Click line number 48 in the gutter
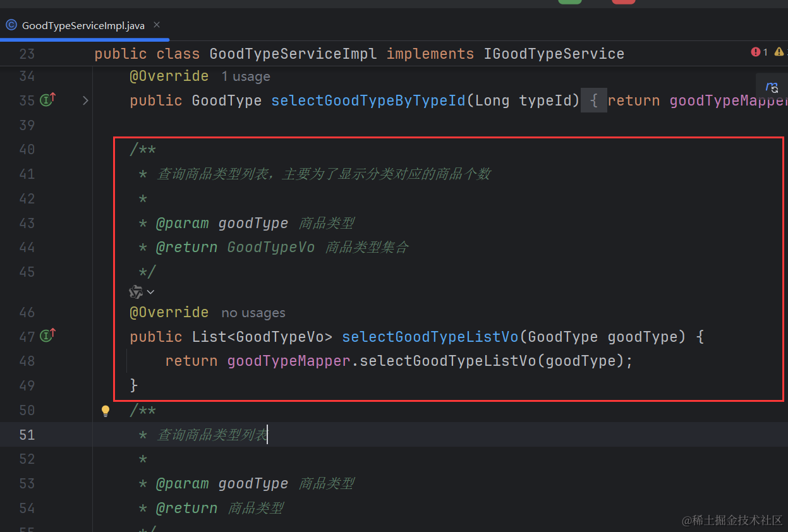The image size is (788, 532). click(27, 361)
